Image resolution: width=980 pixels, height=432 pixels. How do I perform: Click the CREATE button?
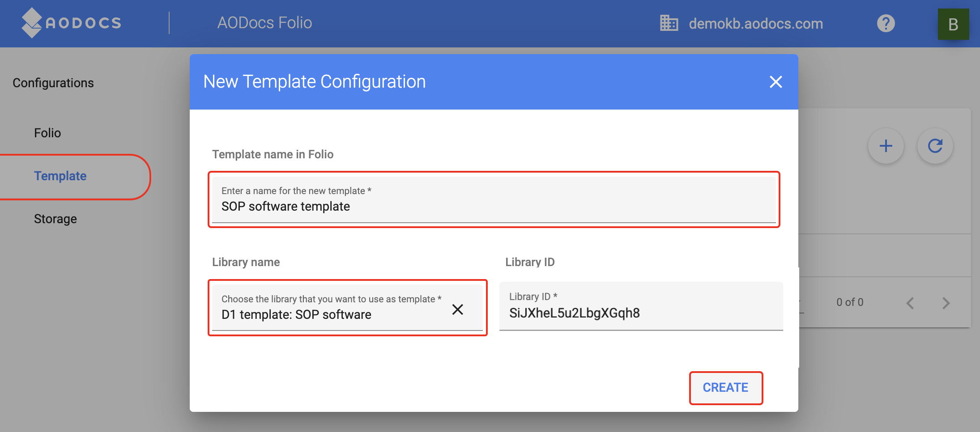(x=725, y=388)
